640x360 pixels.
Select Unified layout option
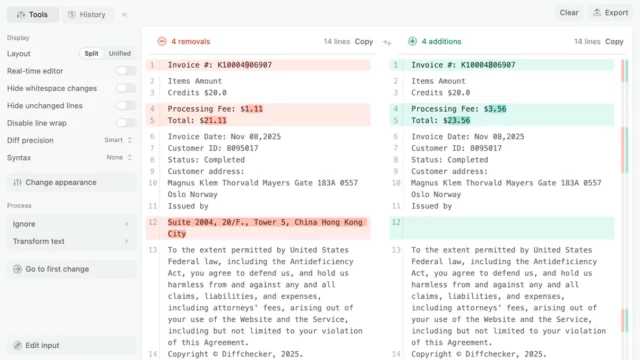point(120,53)
